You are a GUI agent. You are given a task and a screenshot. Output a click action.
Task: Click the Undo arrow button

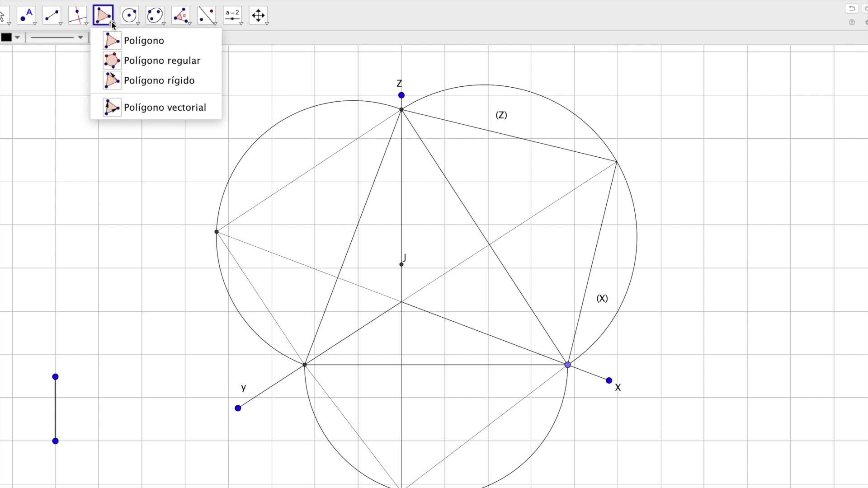point(851,8)
